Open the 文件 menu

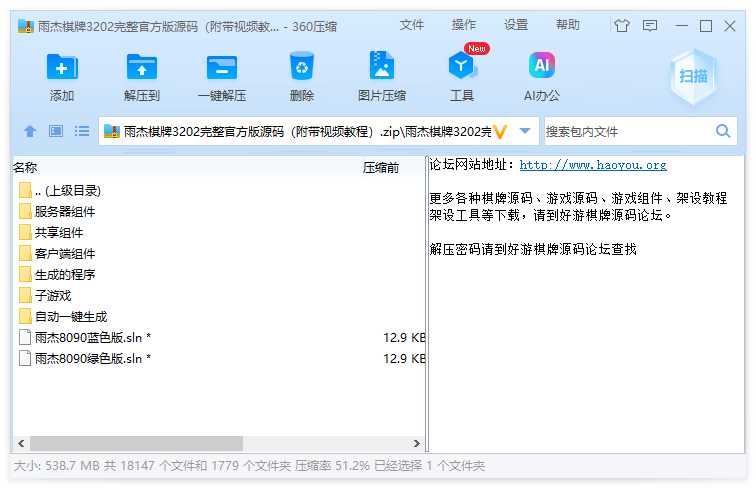(411, 25)
